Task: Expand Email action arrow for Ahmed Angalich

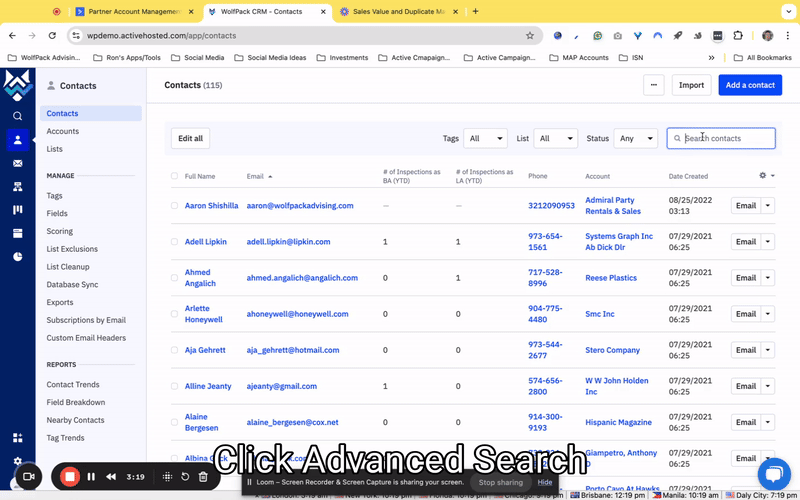Action: (768, 278)
